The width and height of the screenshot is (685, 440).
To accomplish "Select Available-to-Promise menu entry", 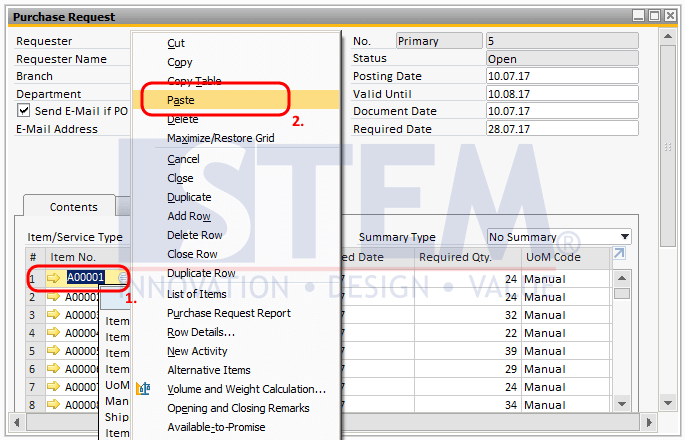I will (216, 427).
